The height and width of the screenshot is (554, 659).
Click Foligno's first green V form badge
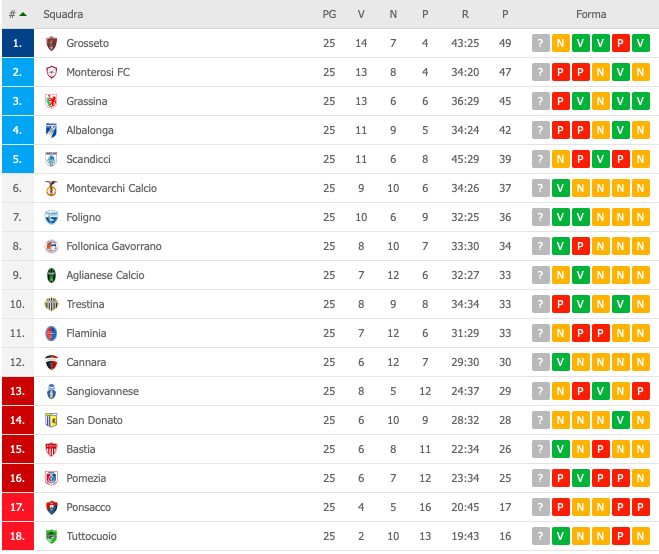point(560,217)
